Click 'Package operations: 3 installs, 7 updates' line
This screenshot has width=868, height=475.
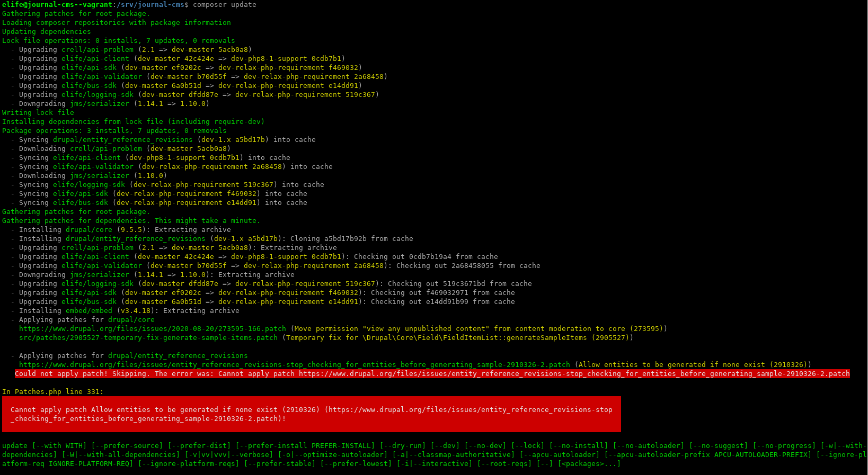pos(114,131)
